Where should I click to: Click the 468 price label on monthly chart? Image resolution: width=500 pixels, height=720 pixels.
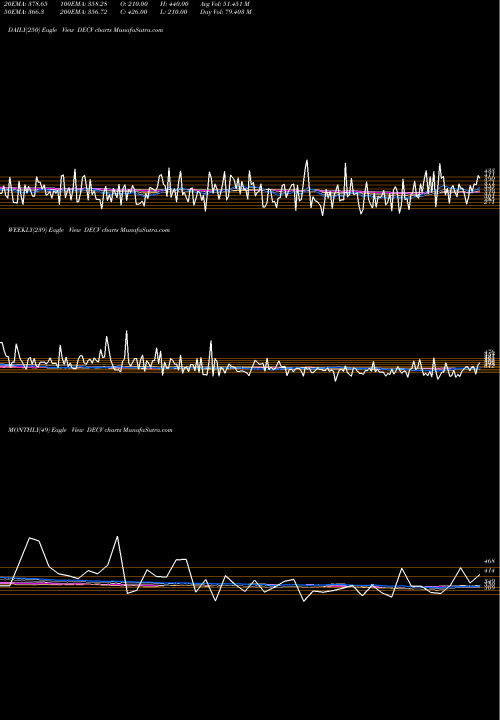[x=489, y=561]
